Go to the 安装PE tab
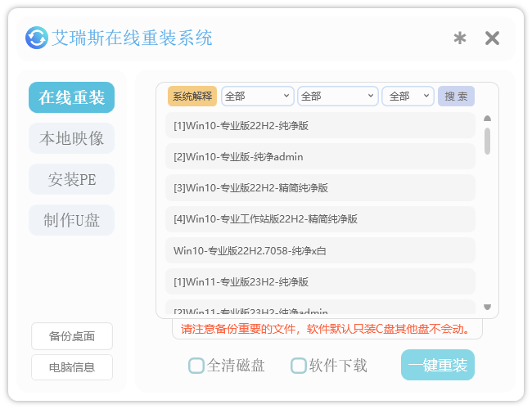The width and height of the screenshot is (532, 409). click(x=71, y=179)
